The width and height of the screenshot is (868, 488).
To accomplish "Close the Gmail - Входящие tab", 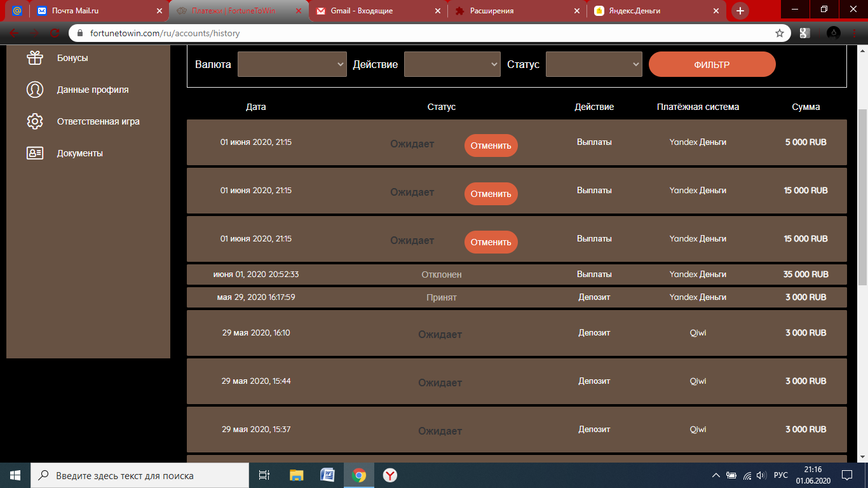I will (437, 11).
